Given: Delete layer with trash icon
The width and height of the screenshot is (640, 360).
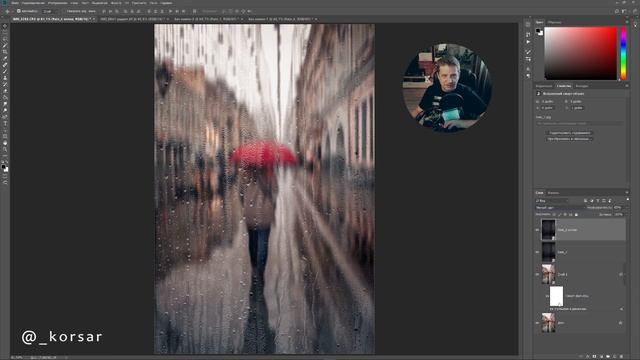Looking at the screenshot, I should (x=621, y=356).
